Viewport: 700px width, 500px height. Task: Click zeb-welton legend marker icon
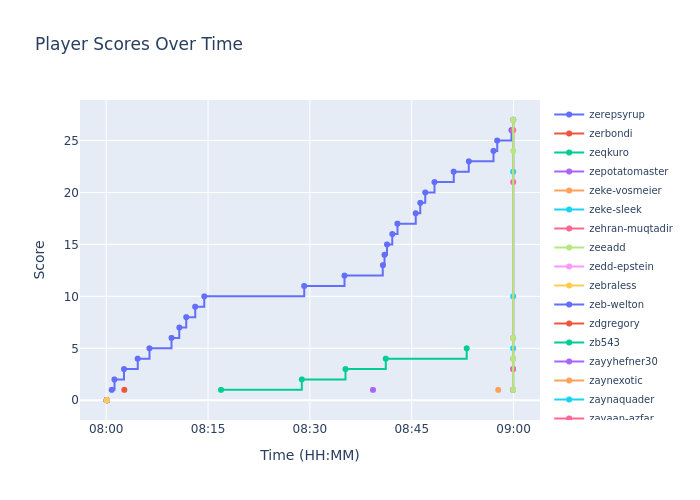(x=569, y=305)
